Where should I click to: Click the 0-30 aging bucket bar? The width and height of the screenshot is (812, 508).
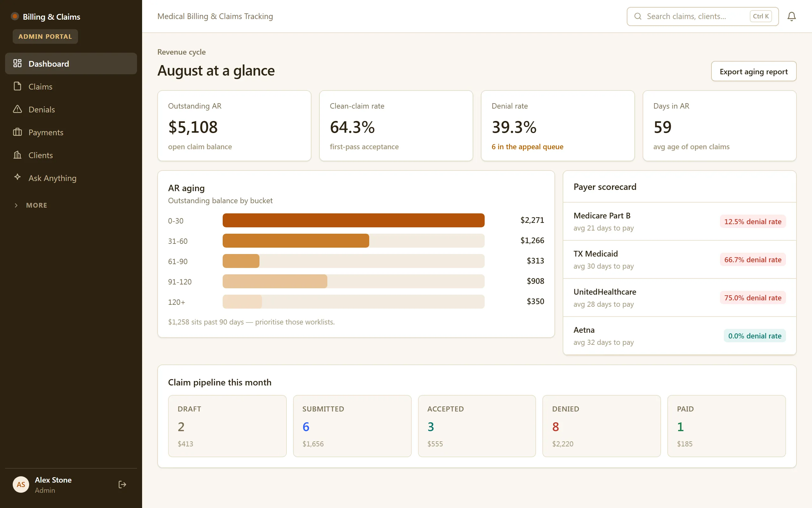353,220
